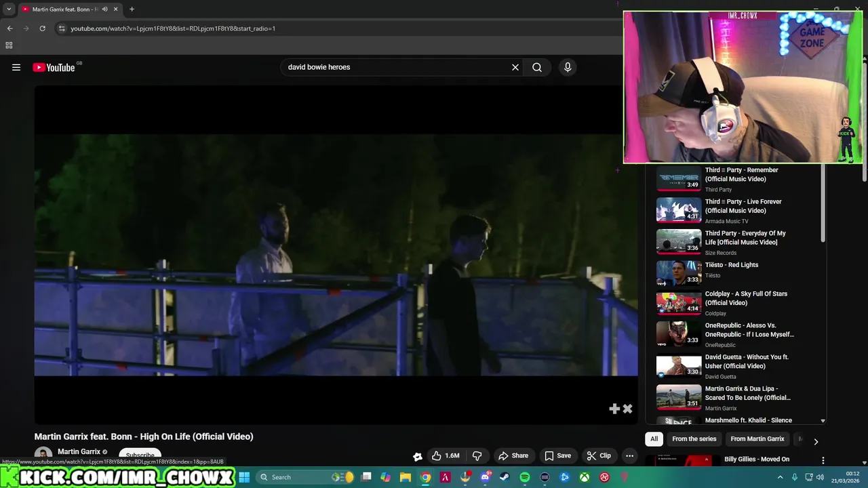This screenshot has width=868, height=488.
Task: Select the From Martin Garrix chip
Action: coord(757,439)
